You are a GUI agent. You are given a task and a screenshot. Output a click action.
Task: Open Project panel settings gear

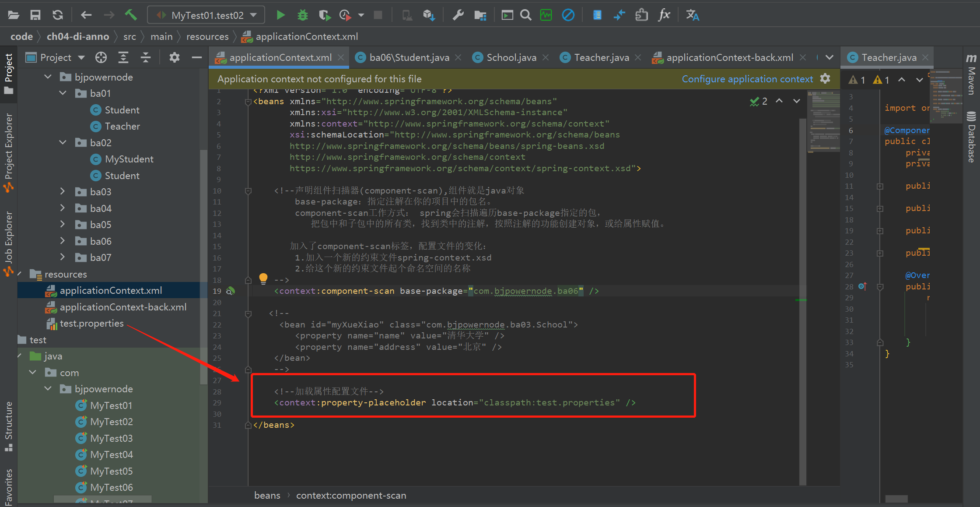tap(174, 57)
